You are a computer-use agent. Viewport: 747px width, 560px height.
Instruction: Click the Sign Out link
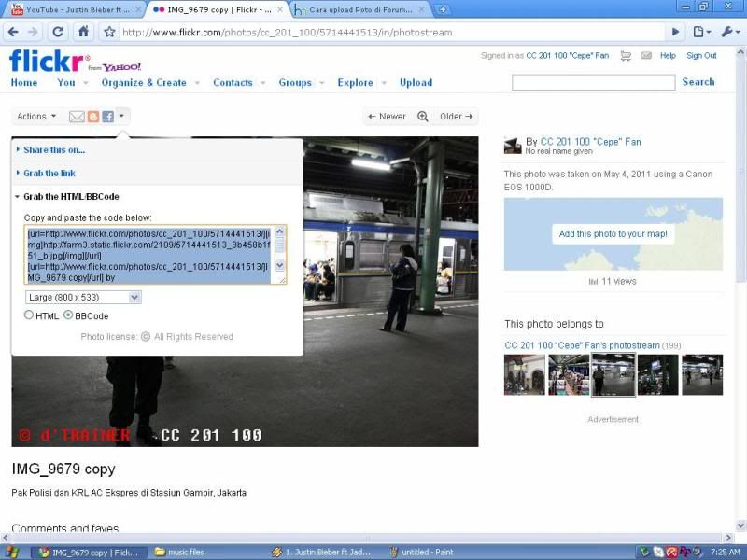pos(701,56)
